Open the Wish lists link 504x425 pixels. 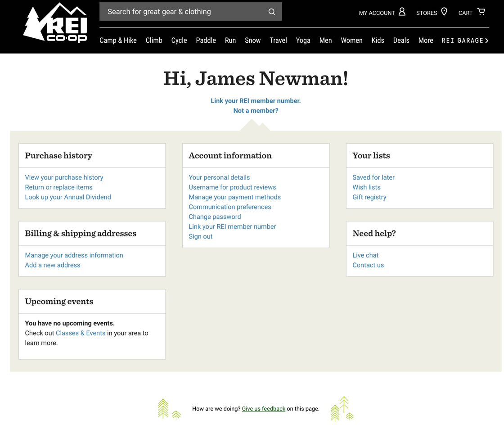point(366,187)
